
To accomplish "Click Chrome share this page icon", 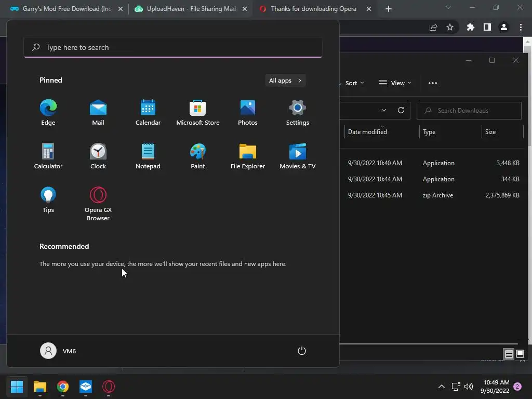I will click(433, 27).
